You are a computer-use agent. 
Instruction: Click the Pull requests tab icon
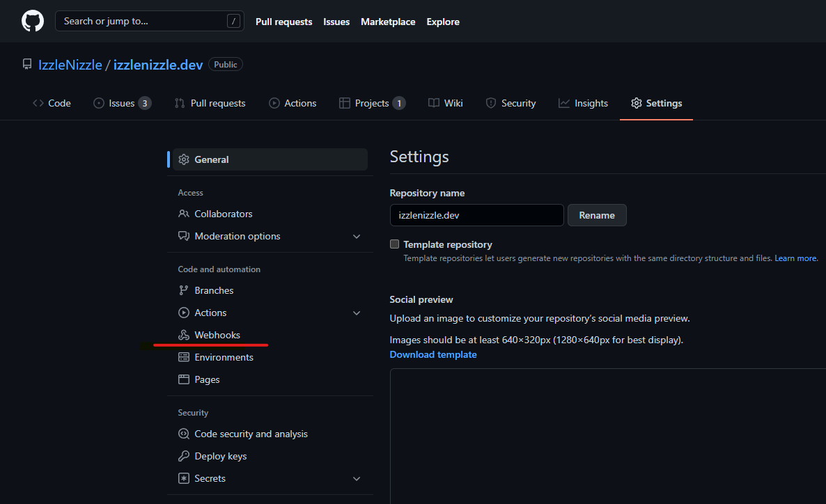[180, 103]
